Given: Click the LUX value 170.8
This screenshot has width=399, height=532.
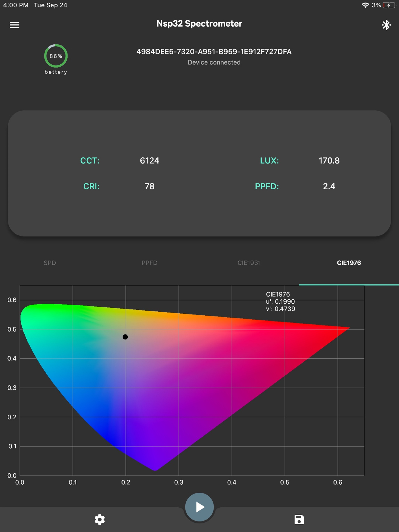Looking at the screenshot, I should click(329, 160).
